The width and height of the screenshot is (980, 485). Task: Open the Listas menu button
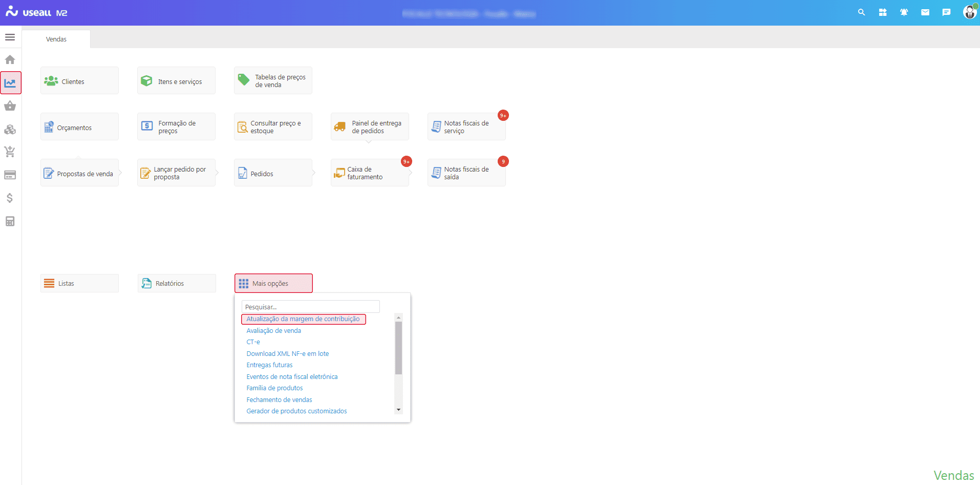point(79,283)
